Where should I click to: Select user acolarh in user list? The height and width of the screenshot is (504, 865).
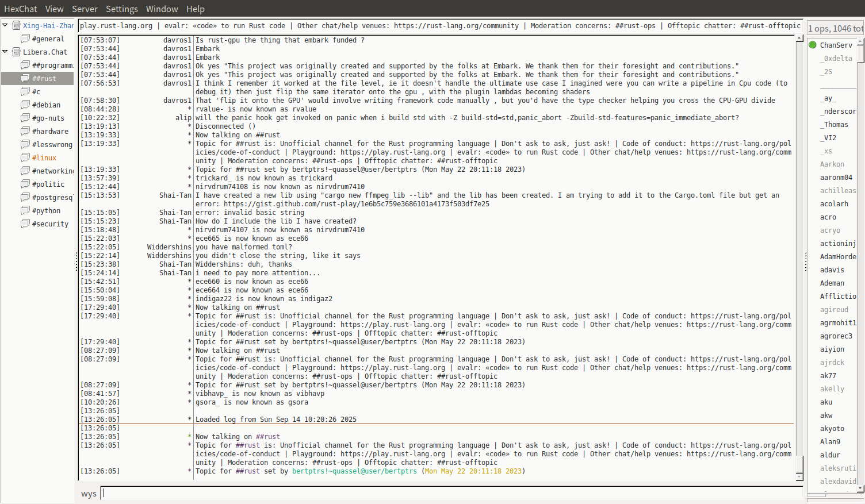point(834,203)
